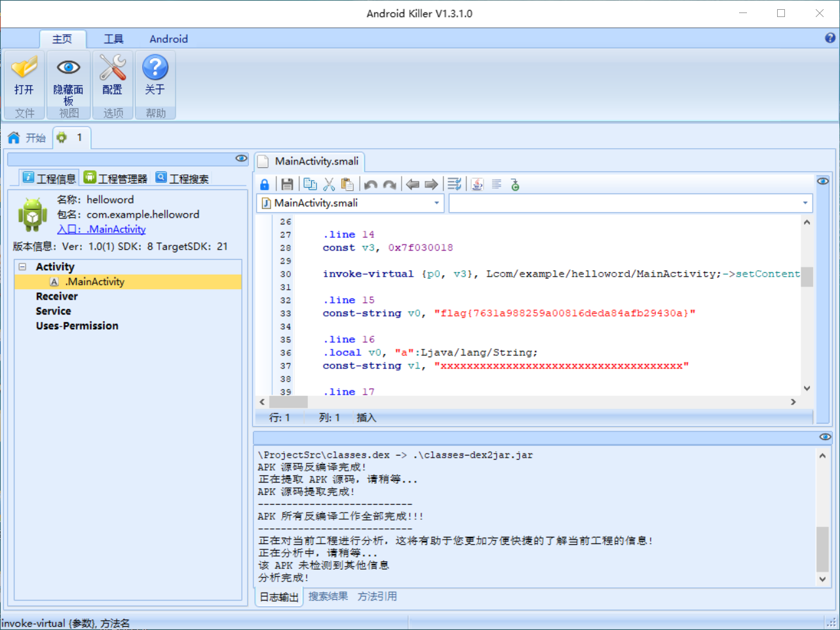Click the 关于 about question-mark icon
Viewport: 840px width, 630px height.
tap(155, 67)
